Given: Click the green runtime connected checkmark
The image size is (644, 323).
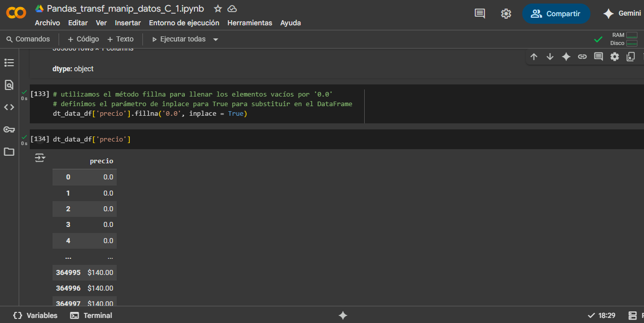Looking at the screenshot, I should [x=599, y=39].
